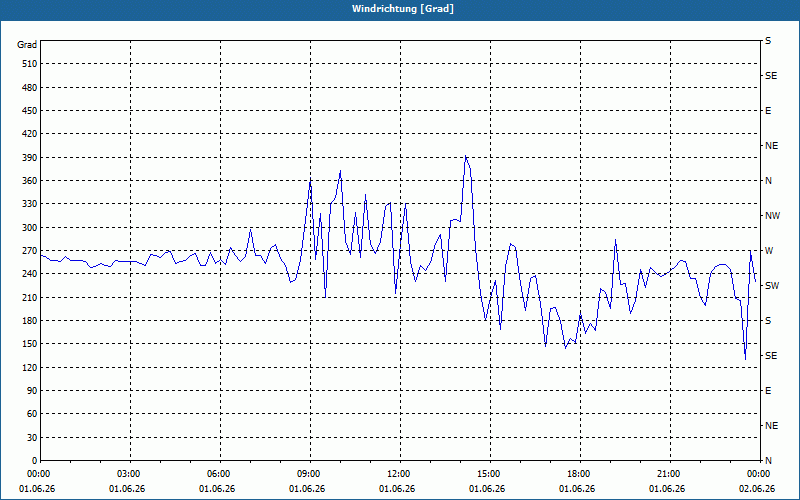Click the 300 left axis value
800x500 pixels.
tap(30, 228)
